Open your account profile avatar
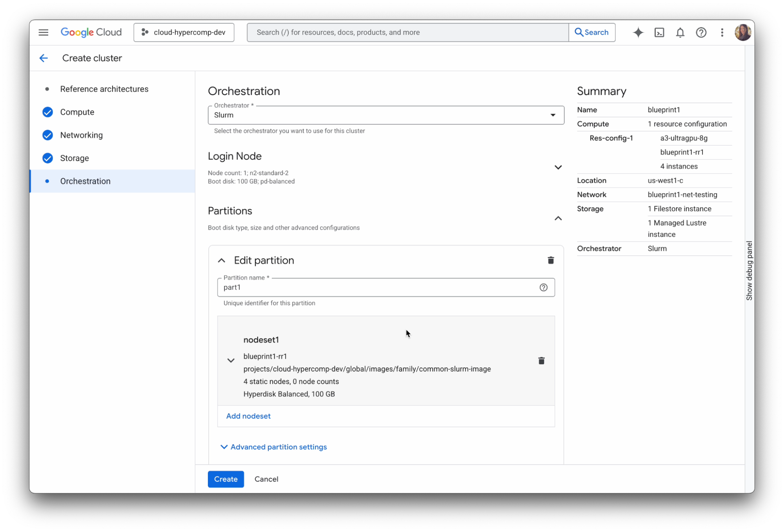 [743, 32]
